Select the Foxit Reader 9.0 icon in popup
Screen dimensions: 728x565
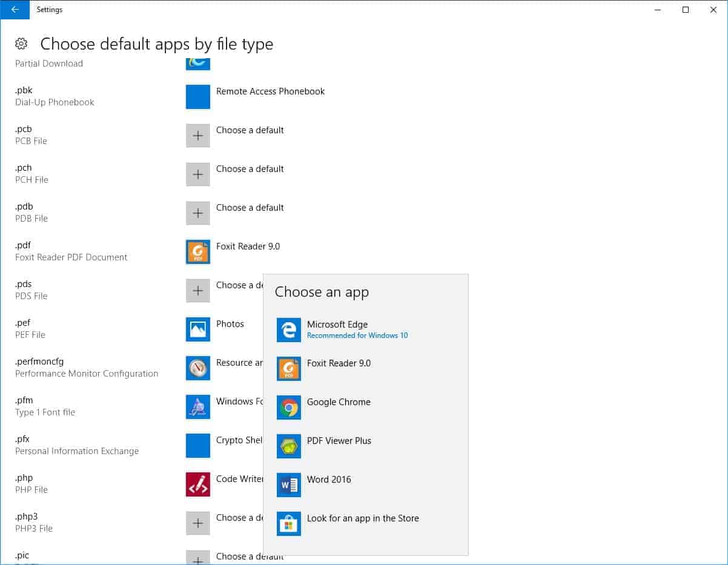(289, 369)
